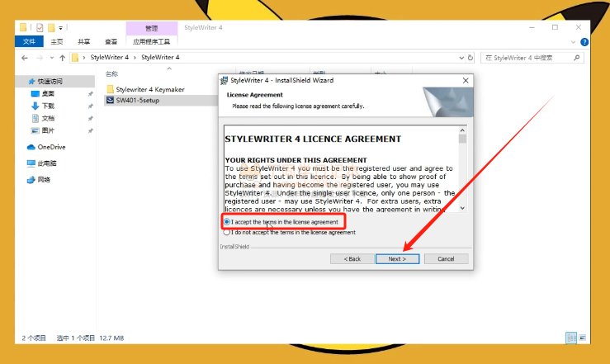
Task: Click the SW401-5setup installer icon
Action: click(110, 100)
